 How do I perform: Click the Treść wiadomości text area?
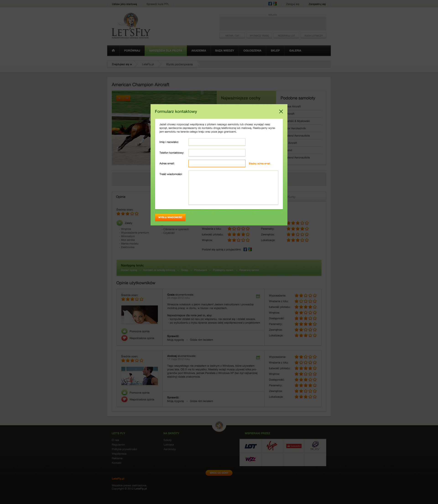(x=233, y=188)
